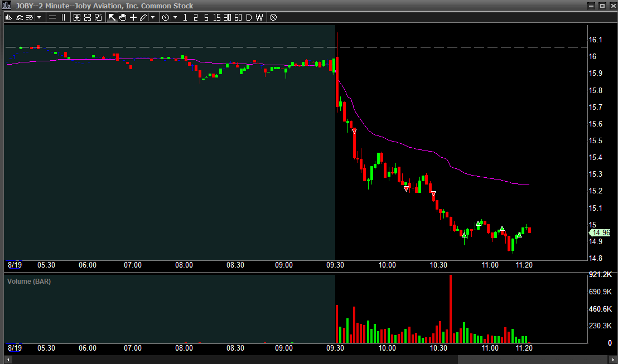Switch to 2 minute timeframe

(195, 17)
